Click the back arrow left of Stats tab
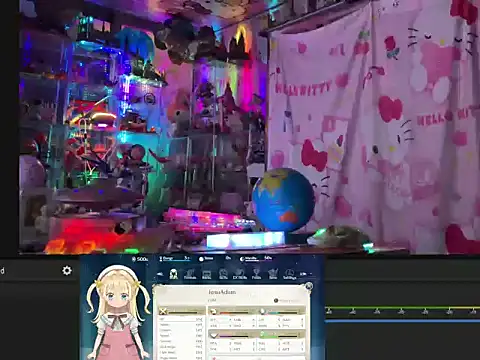The image size is (480, 360). (x=161, y=274)
